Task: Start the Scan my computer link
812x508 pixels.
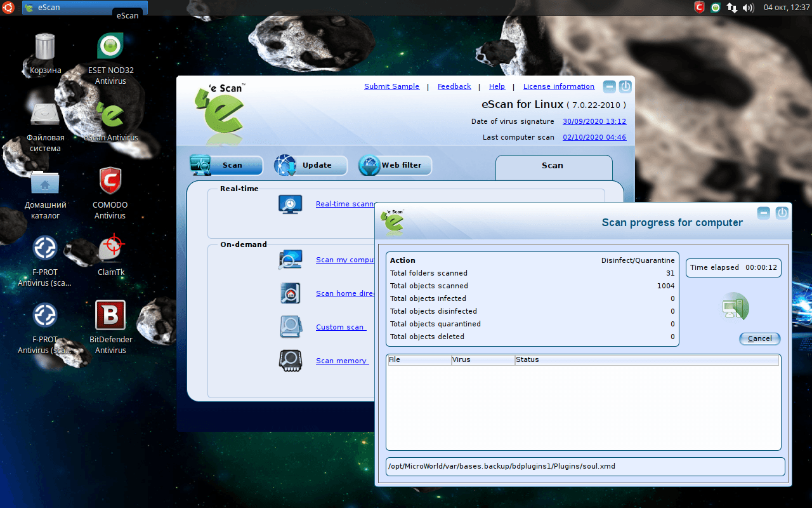Action: click(345, 260)
